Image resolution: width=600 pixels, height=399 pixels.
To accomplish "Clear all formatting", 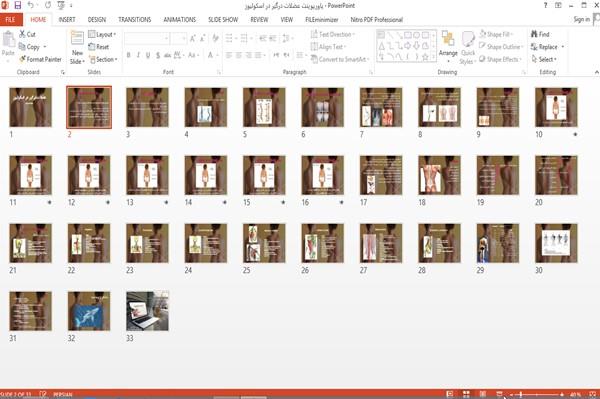I will click(x=215, y=38).
